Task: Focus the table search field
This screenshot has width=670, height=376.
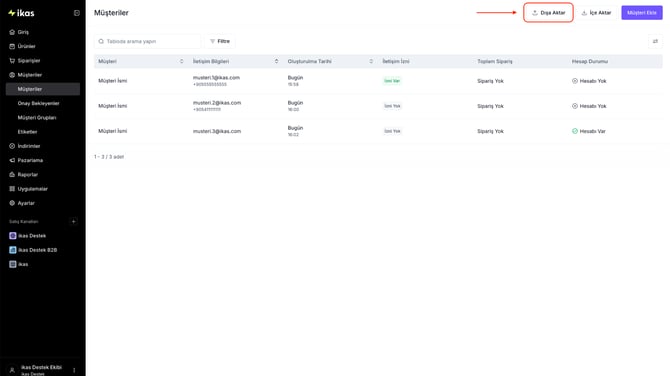Action: (147, 41)
